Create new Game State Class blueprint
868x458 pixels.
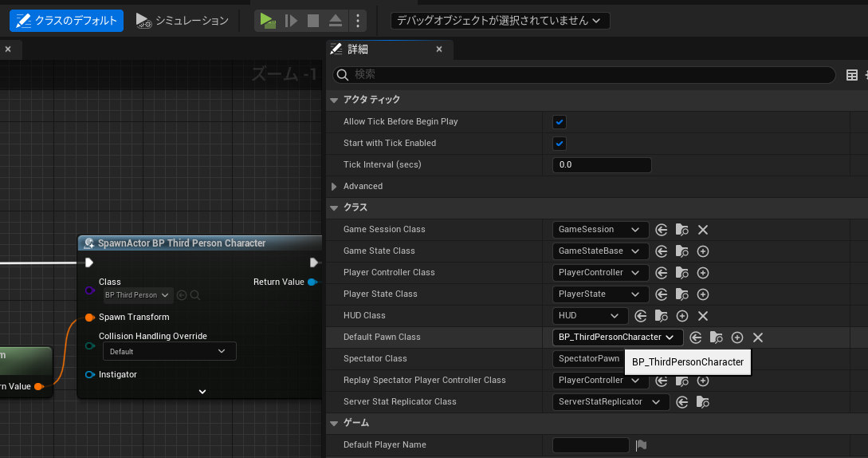click(x=703, y=251)
